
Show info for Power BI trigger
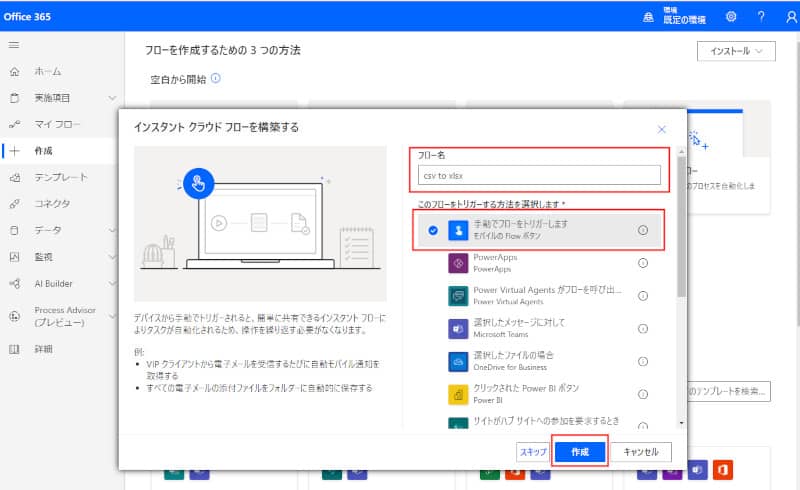pyautogui.click(x=643, y=394)
